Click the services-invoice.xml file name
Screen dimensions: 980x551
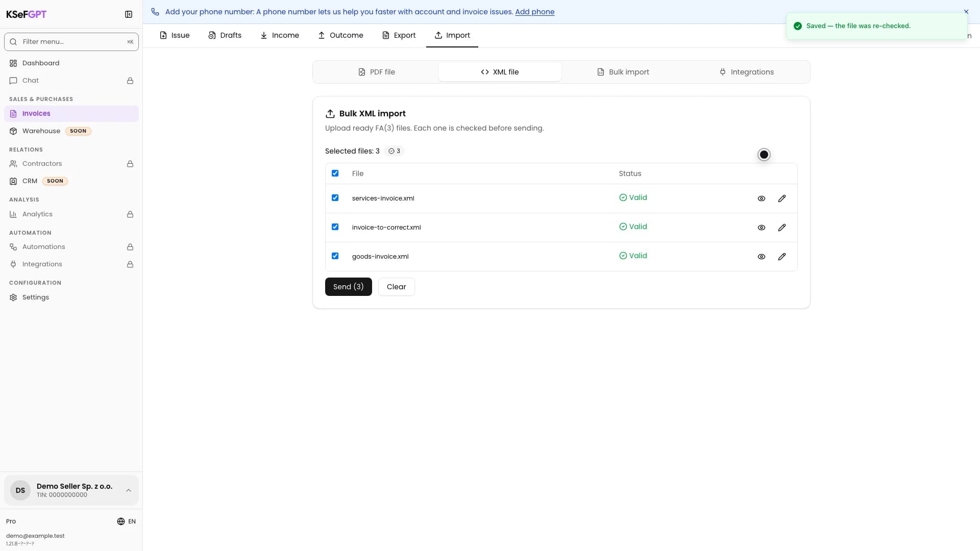point(383,198)
